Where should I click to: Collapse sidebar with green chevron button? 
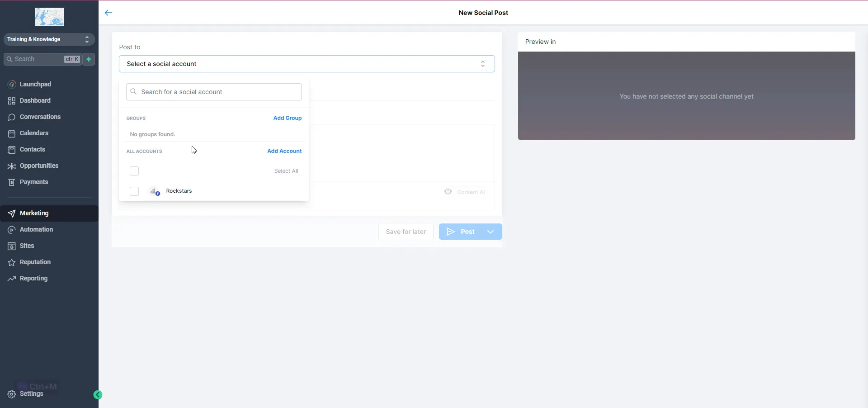pos(98,395)
